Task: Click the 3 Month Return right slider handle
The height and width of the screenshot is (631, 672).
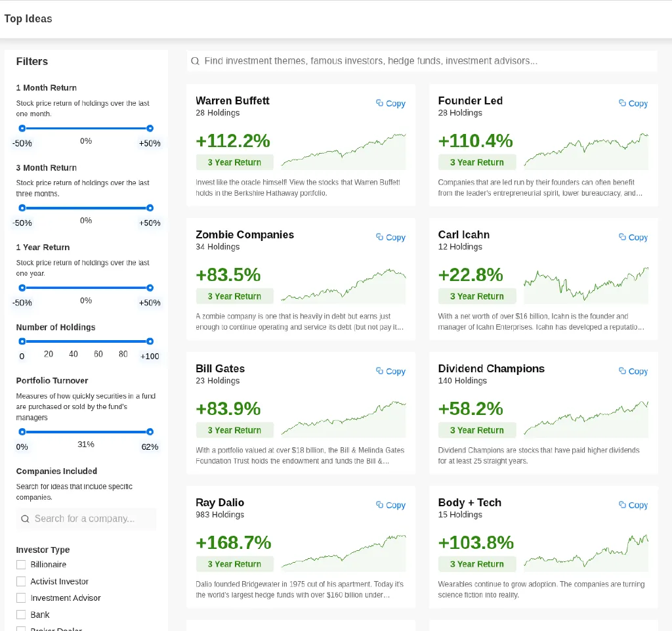Action: point(150,208)
